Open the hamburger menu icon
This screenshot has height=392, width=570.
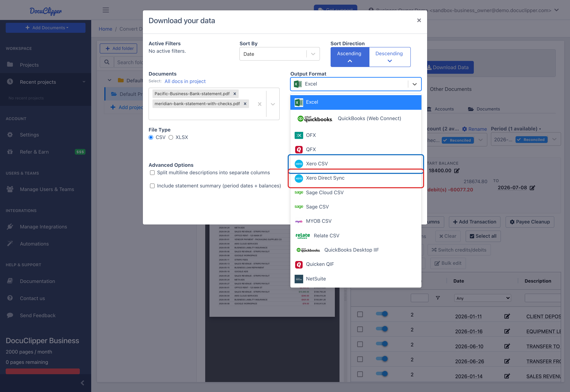(x=106, y=10)
